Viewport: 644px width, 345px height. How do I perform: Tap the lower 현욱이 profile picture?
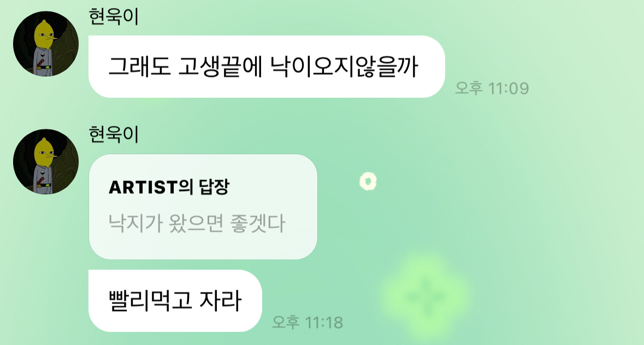[45, 162]
